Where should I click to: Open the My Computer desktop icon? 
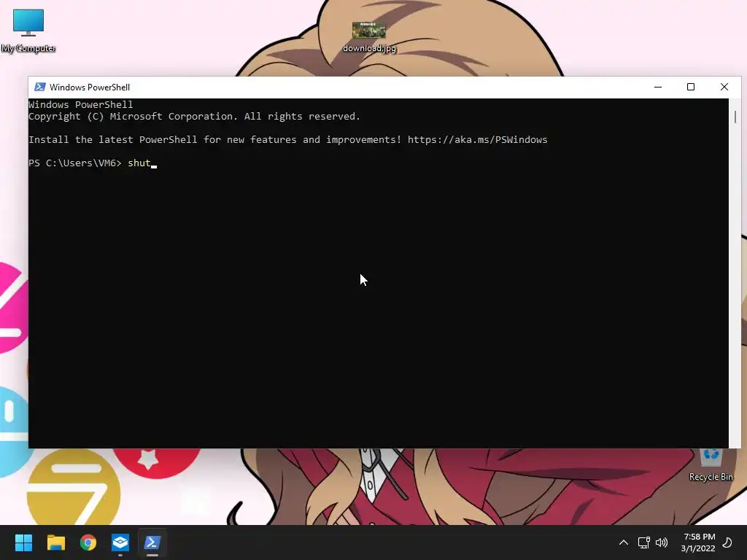click(x=28, y=31)
